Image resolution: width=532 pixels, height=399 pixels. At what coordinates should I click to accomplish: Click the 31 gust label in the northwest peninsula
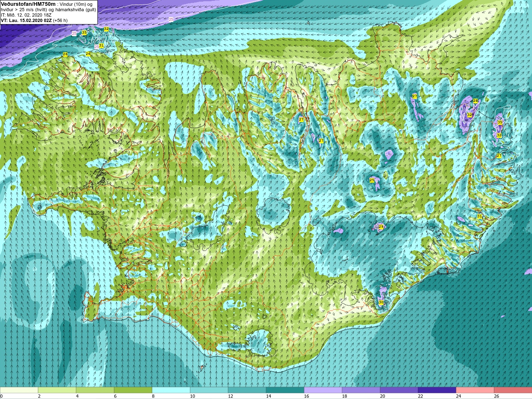[101, 45]
